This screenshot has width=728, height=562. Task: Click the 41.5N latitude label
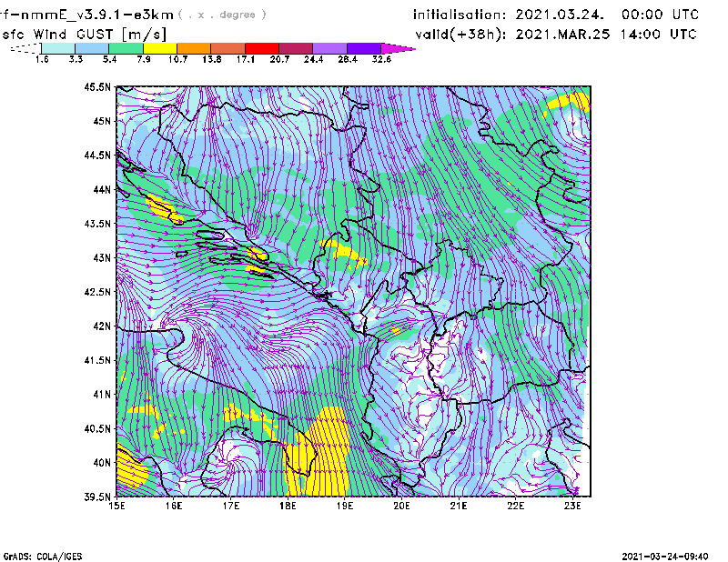(97, 360)
